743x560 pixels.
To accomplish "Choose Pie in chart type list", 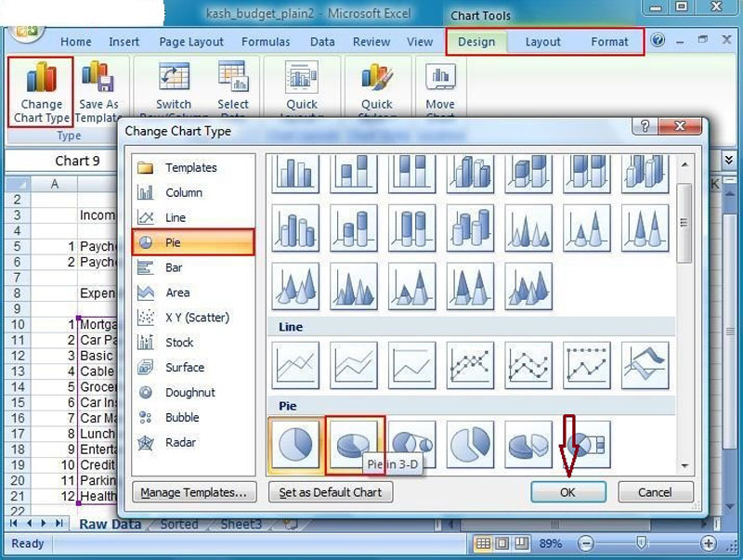I will 193,242.
